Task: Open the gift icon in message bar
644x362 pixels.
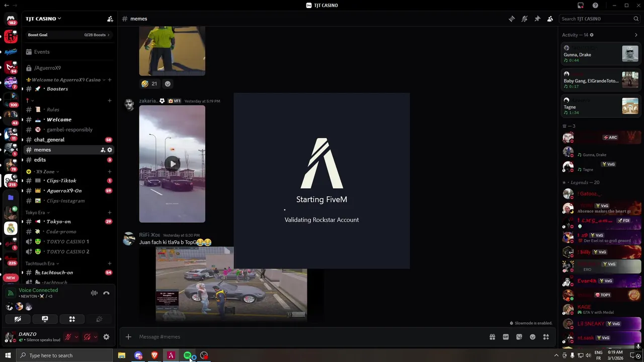Action: tap(492, 337)
